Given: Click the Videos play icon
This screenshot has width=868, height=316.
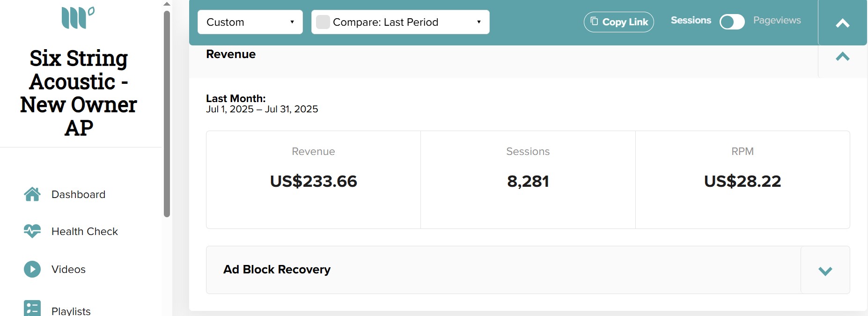Looking at the screenshot, I should coord(32,269).
